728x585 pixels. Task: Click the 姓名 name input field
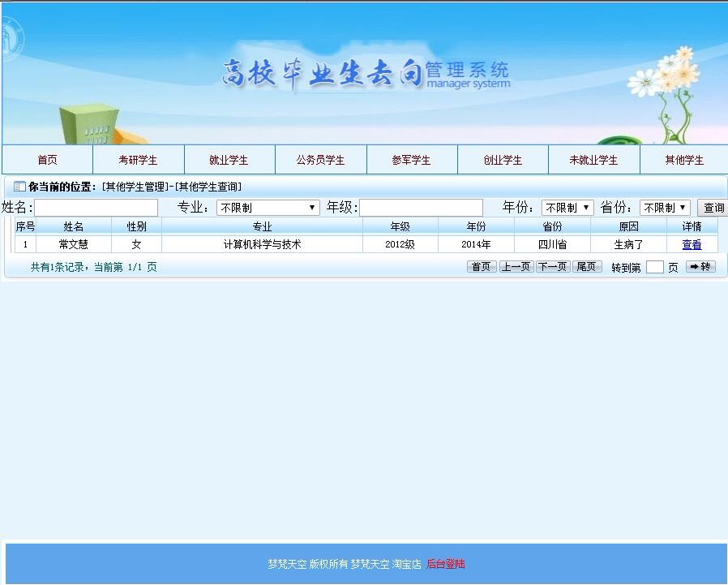[x=96, y=207]
